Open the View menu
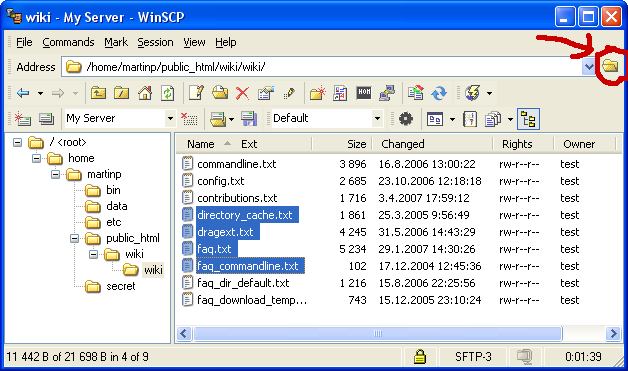The image size is (628, 371). [194, 42]
